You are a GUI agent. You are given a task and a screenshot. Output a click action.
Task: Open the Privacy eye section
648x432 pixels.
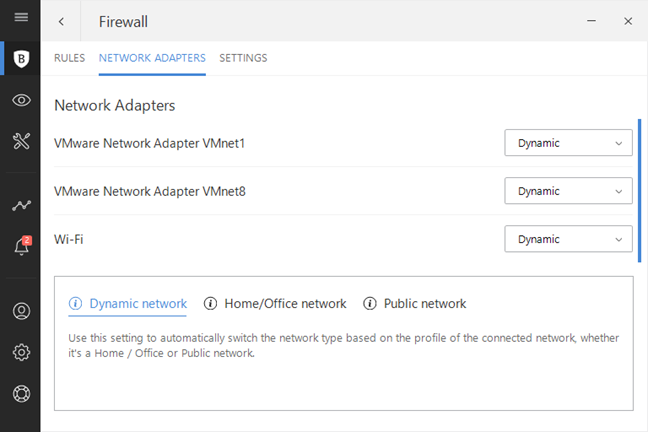[20, 100]
